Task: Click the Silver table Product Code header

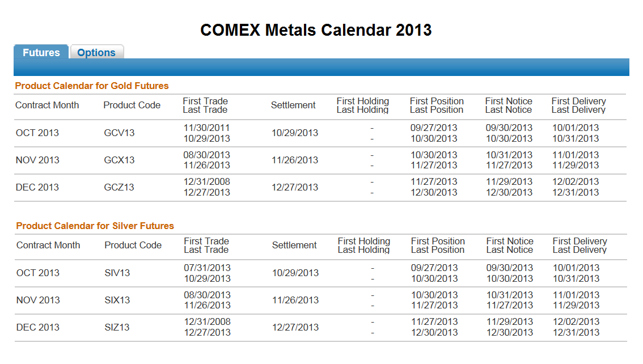Action: 133,246
